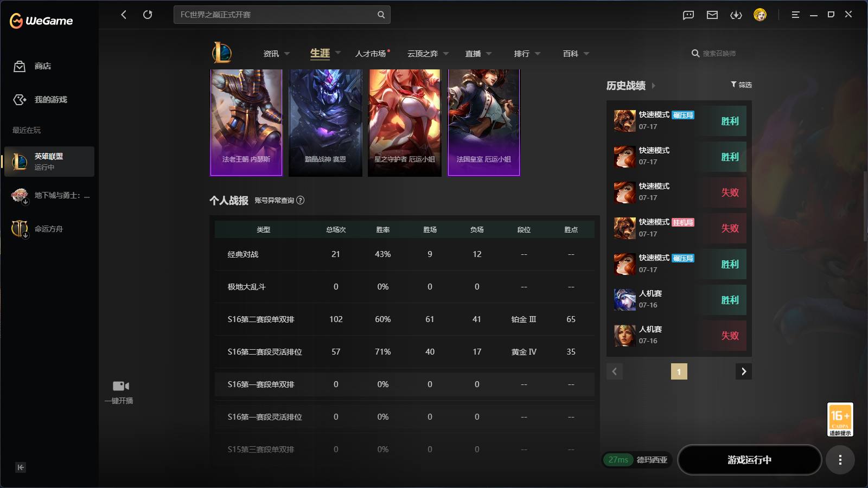Expand the 云顶之弈 dropdown menu
The width and height of the screenshot is (868, 488).
click(446, 54)
